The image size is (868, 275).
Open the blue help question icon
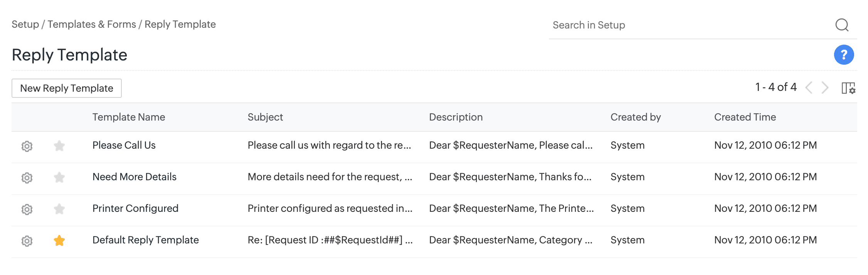844,55
